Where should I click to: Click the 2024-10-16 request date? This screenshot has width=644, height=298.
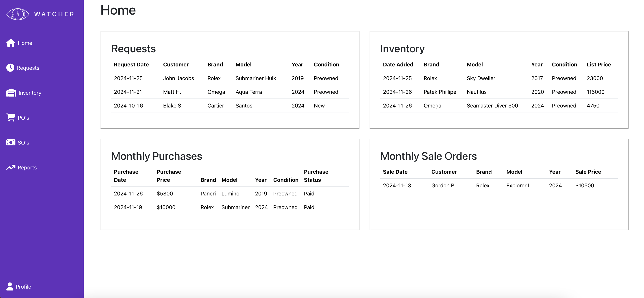coord(128,106)
